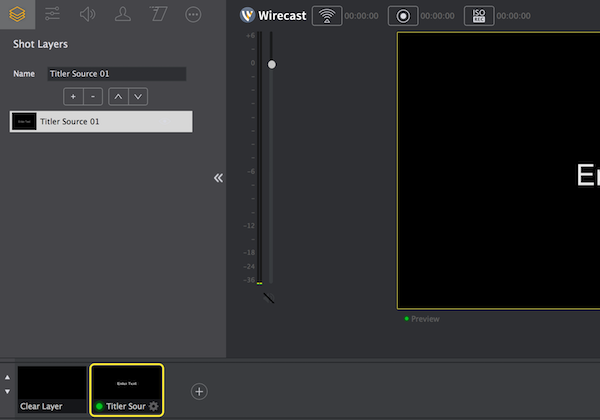
Task: Open the layer properties sliders tab
Action: (52, 14)
